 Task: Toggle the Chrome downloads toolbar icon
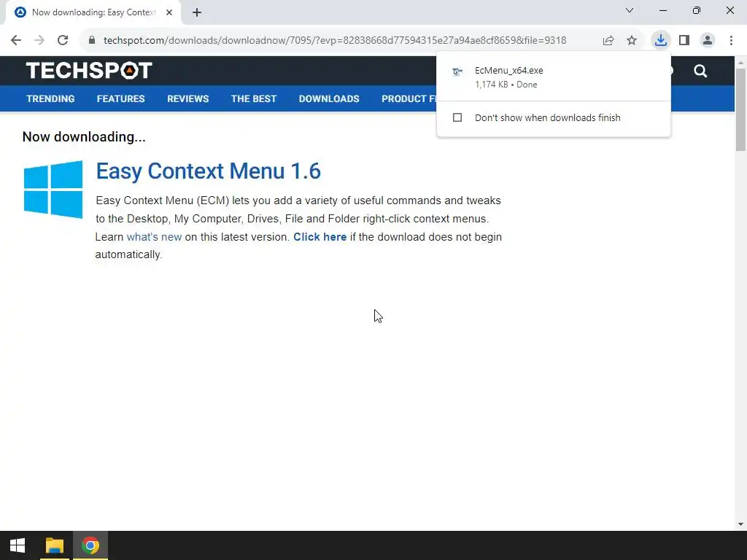tap(661, 40)
